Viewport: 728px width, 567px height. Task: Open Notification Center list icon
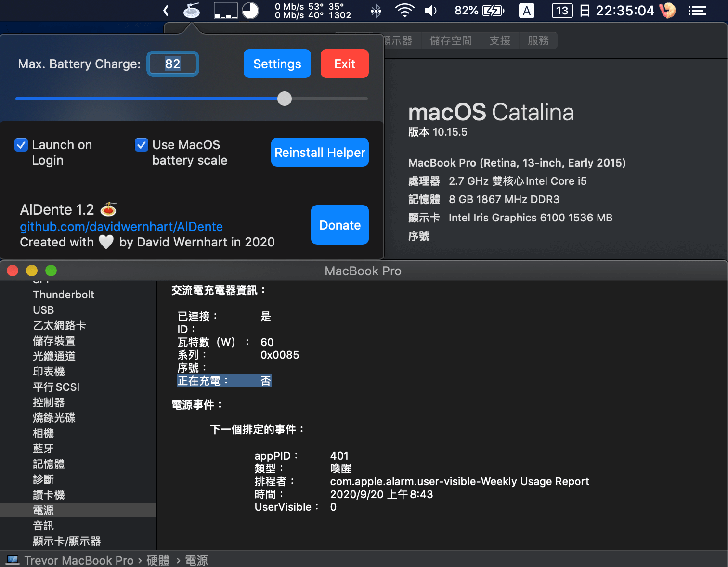697,11
